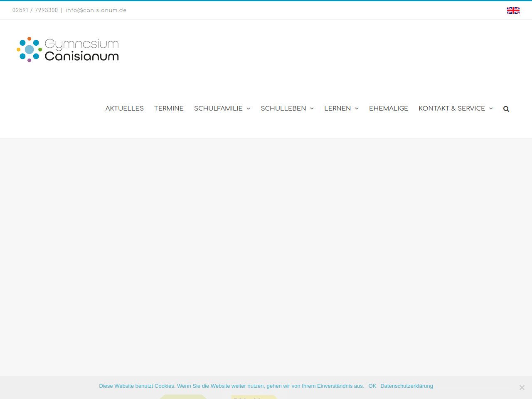Open the KONTAKT & SERVICE menu label

451,108
